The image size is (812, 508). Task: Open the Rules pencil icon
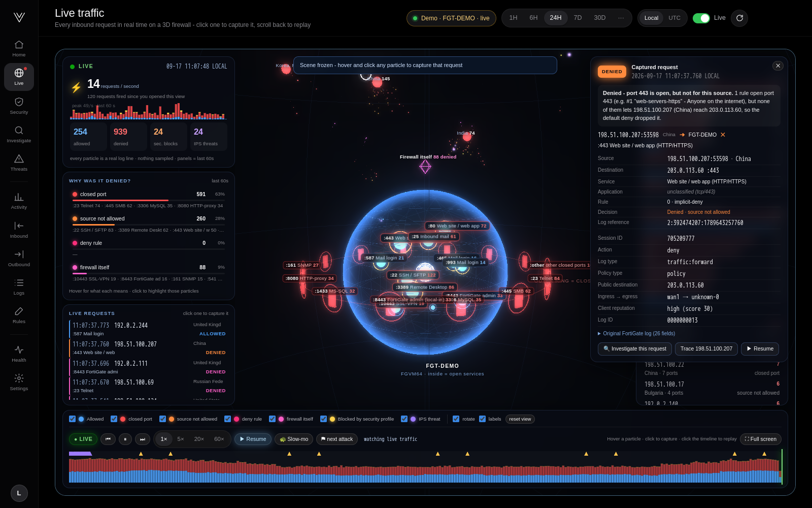(x=19, y=315)
